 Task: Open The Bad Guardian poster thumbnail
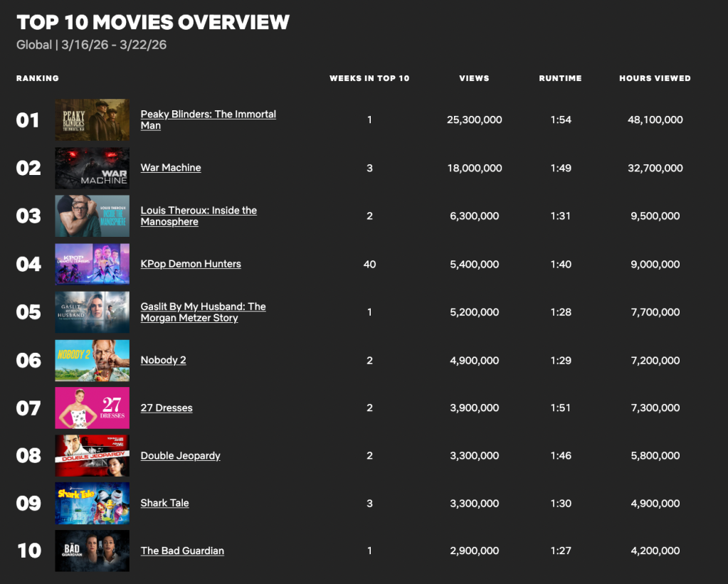93,551
